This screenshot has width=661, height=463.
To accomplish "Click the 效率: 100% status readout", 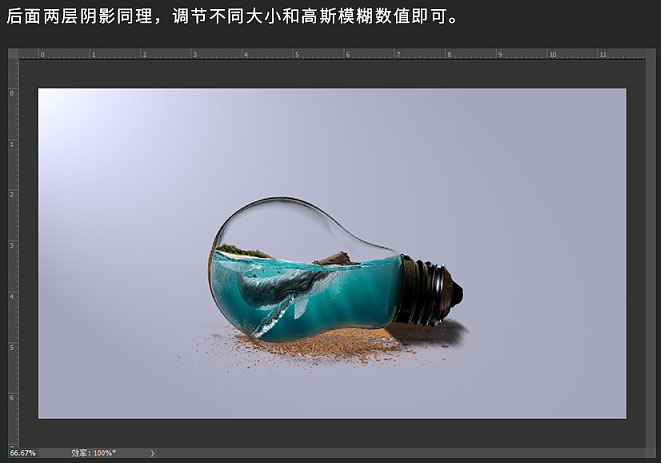I will coord(93,453).
